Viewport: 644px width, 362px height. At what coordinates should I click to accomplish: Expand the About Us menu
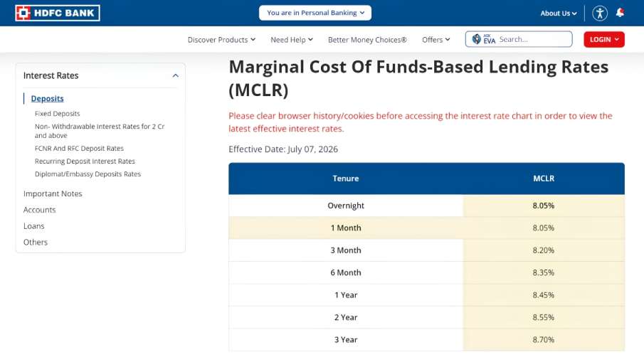(558, 13)
